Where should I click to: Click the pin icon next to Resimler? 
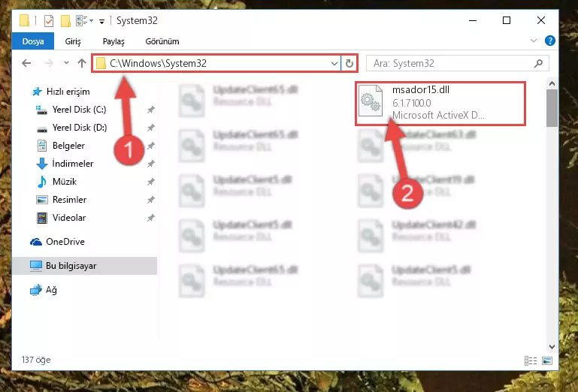151,200
